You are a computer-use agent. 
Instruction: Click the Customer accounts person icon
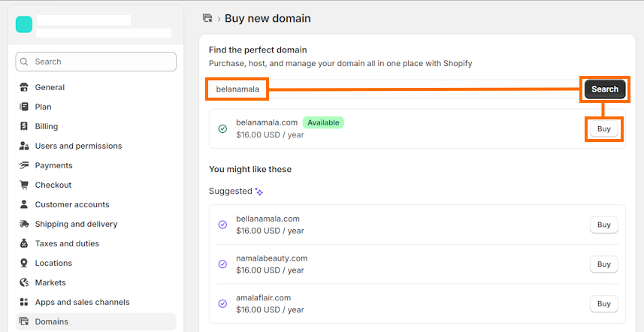click(24, 204)
